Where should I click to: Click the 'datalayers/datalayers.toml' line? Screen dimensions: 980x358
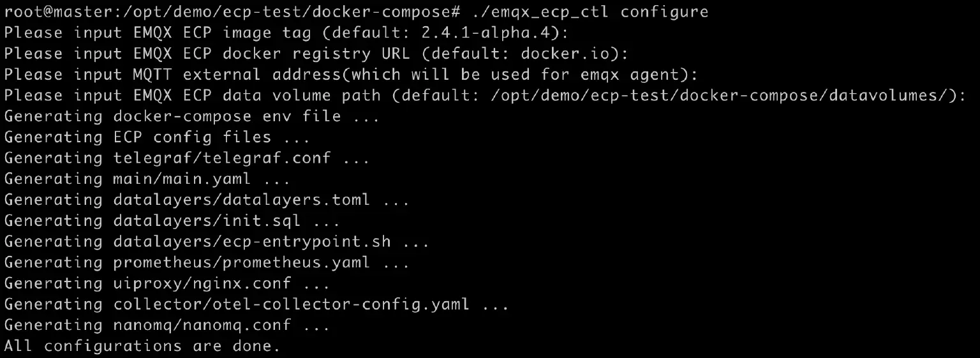tap(206, 200)
